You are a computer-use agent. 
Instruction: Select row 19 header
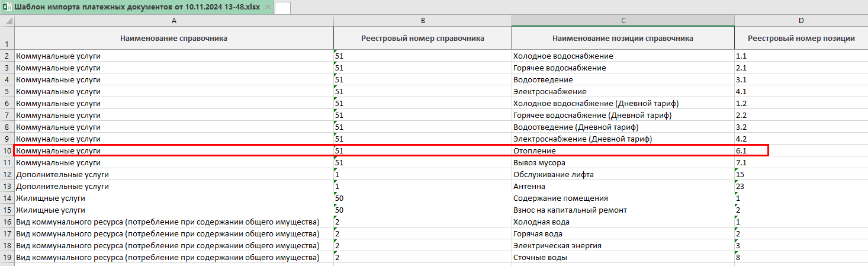tap(7, 258)
